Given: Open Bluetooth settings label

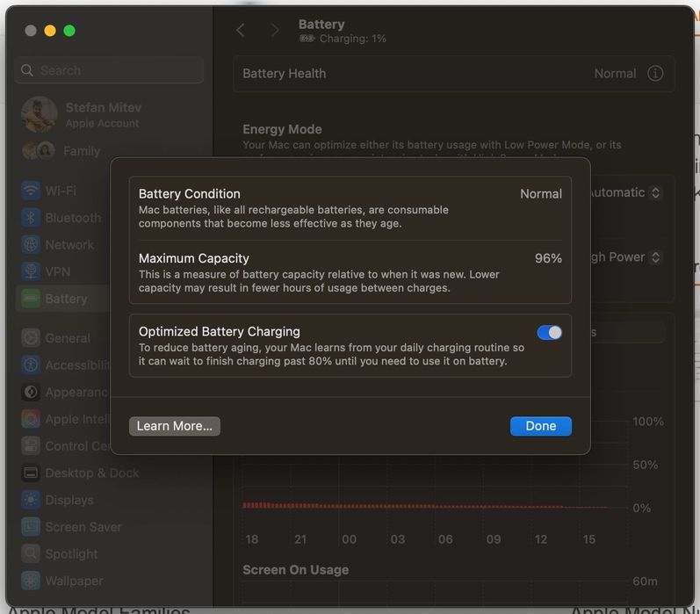Looking at the screenshot, I should coord(73,218).
